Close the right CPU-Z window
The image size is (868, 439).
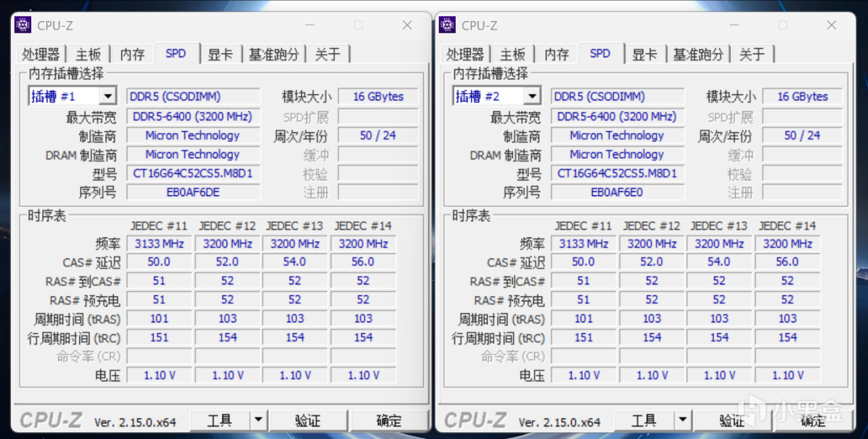point(831,25)
